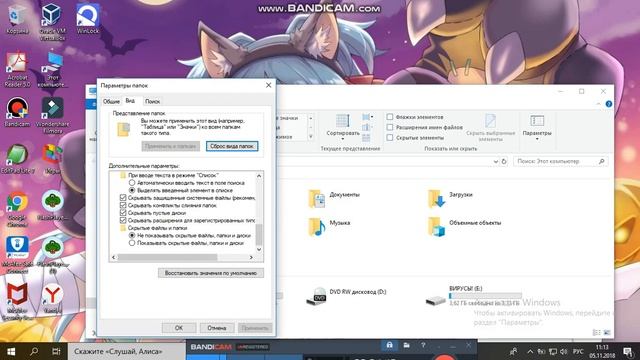
Task: Toggle Скрывать защищенные системные файлы checkbox
Action: pos(123,198)
